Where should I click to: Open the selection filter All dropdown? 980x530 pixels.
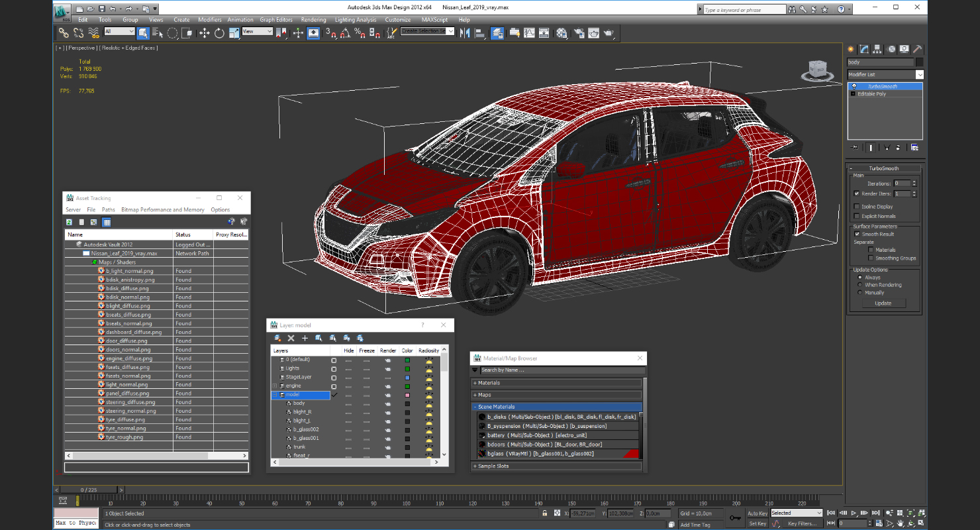119,31
